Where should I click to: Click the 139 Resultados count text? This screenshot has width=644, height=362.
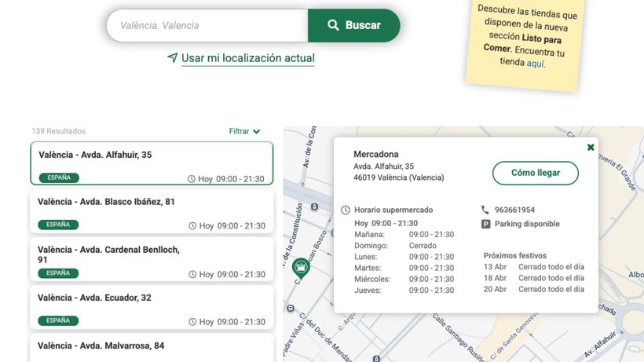(58, 131)
